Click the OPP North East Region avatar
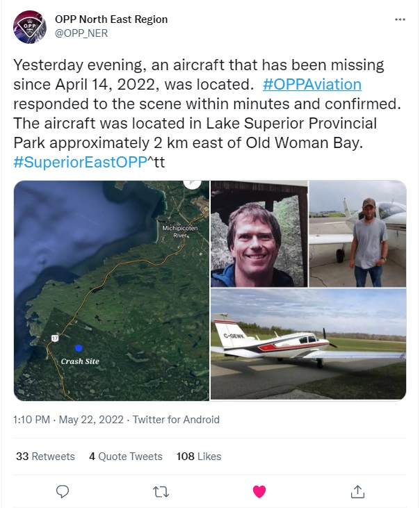Viewport: 420px width, 508px height. coord(29,26)
